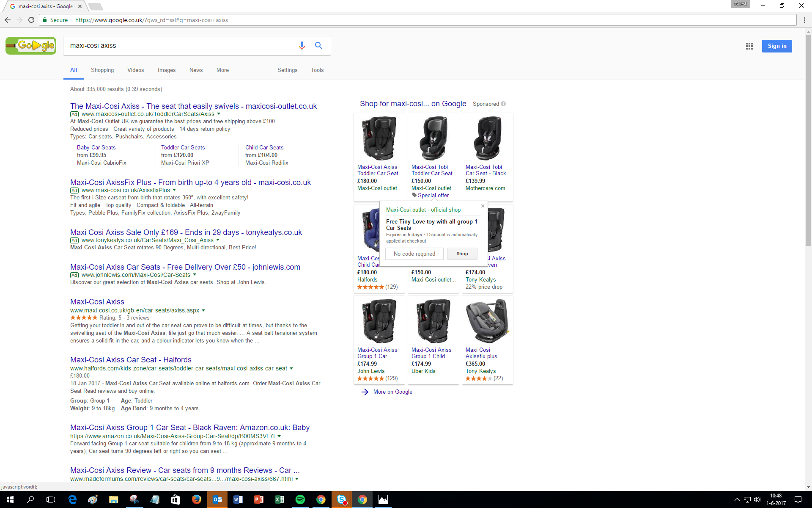Open Toddler Car Seats sitelink
The image size is (812, 508).
[183, 147]
